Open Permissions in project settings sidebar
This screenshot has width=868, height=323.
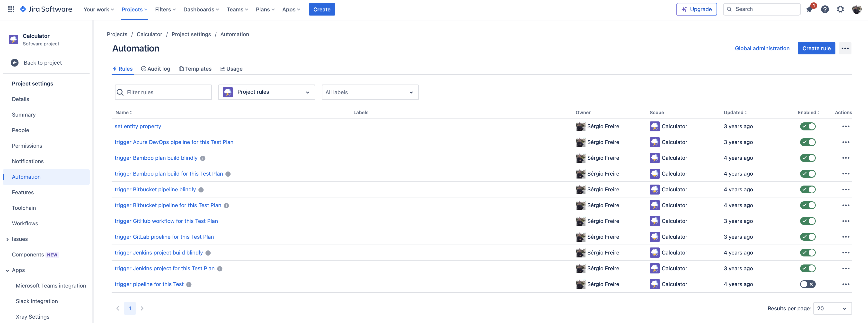[27, 146]
